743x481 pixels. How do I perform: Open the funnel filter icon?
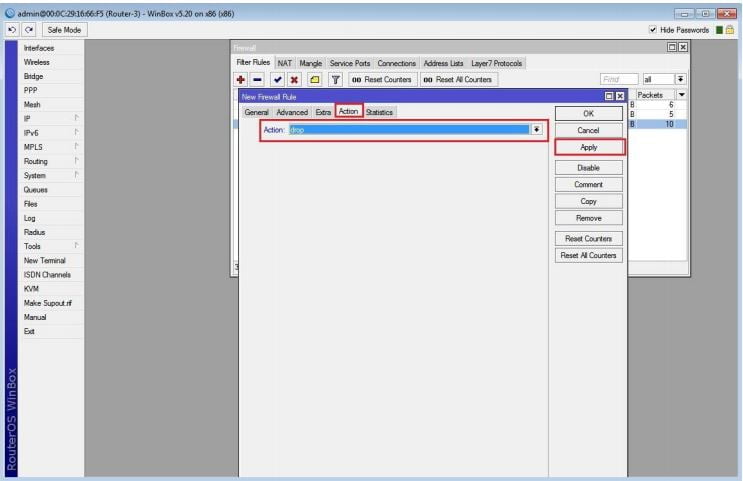[335, 79]
